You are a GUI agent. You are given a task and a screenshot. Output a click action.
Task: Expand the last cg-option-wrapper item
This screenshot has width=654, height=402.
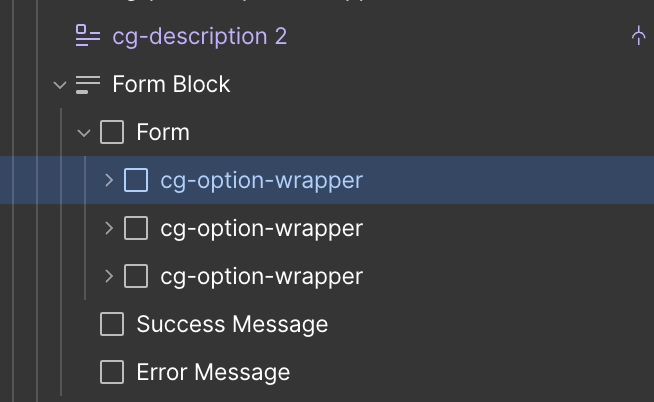109,276
